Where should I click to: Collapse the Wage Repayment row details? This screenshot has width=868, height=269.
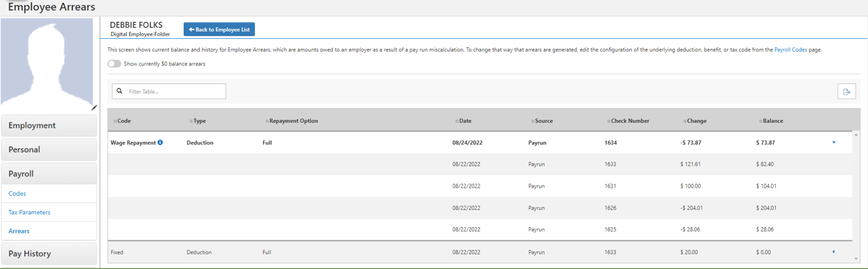pos(834,142)
